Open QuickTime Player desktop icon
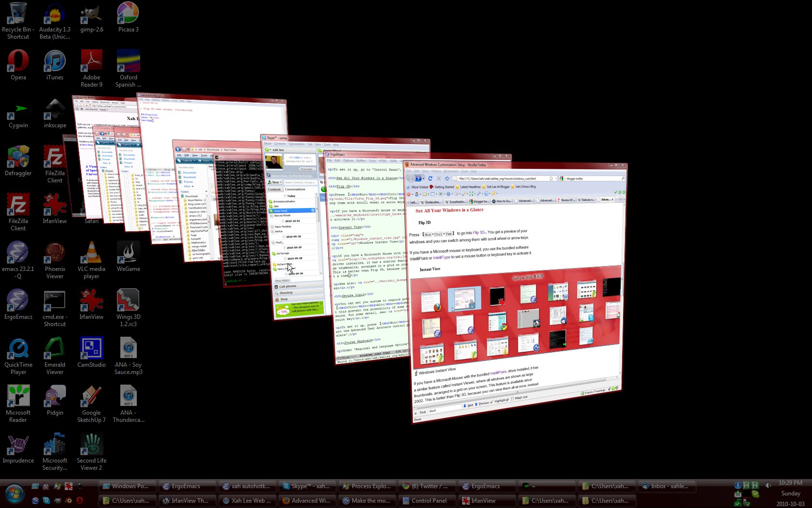The height and width of the screenshot is (508, 812). pos(18,356)
